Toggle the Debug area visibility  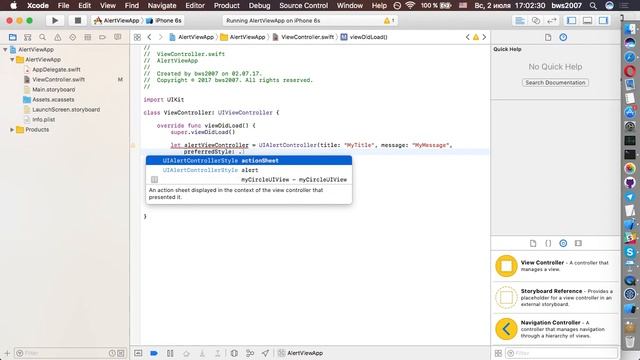(587, 20)
